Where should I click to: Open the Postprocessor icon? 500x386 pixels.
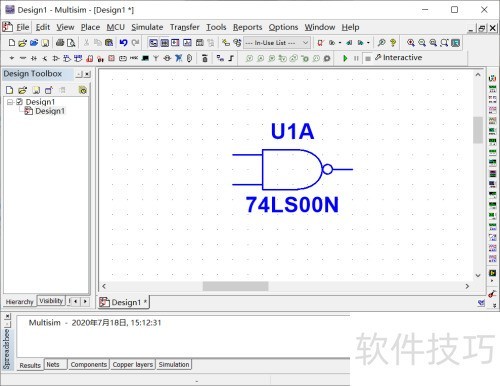pyautogui.click(x=199, y=43)
